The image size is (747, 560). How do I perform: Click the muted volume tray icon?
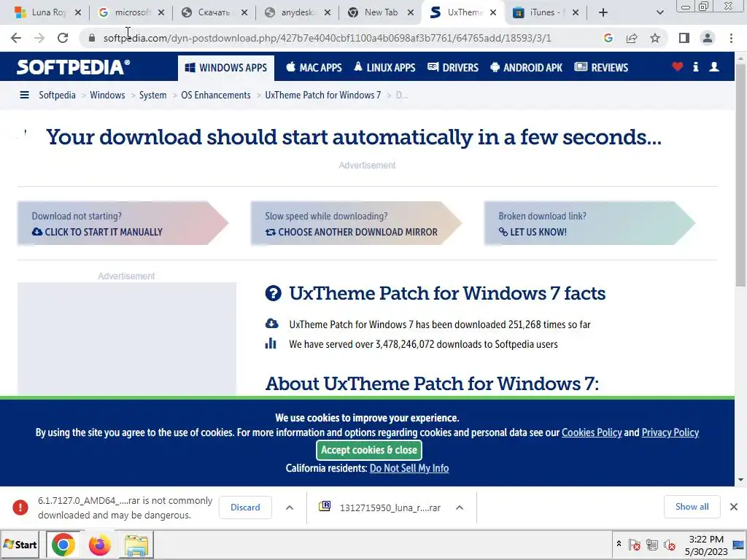670,545
